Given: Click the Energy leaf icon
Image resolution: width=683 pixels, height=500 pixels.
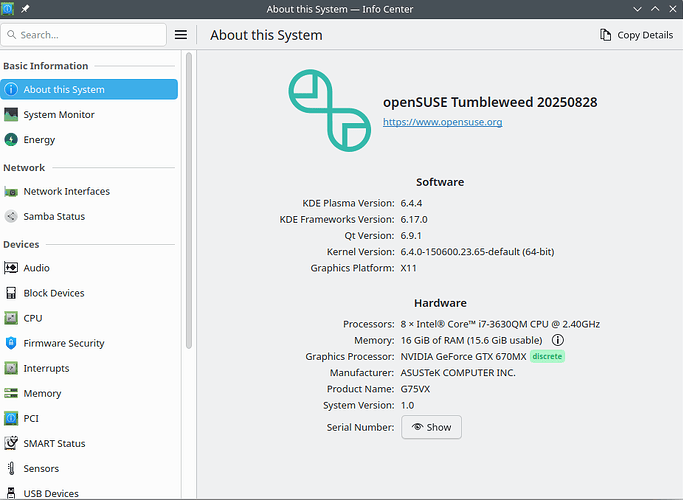Looking at the screenshot, I should point(11,140).
